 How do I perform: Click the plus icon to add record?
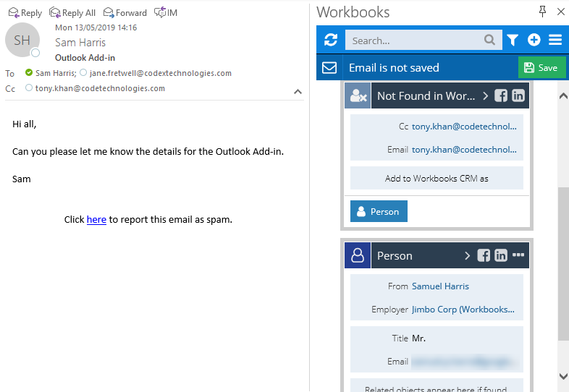click(x=534, y=40)
